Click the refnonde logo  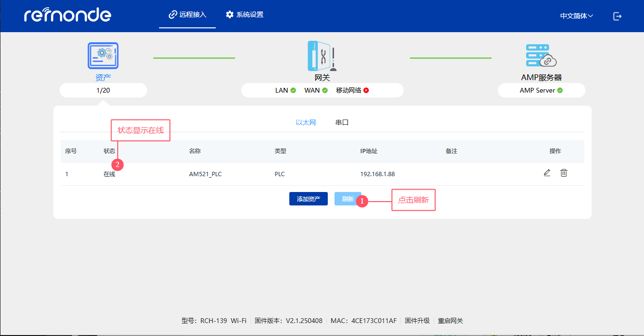67,14
